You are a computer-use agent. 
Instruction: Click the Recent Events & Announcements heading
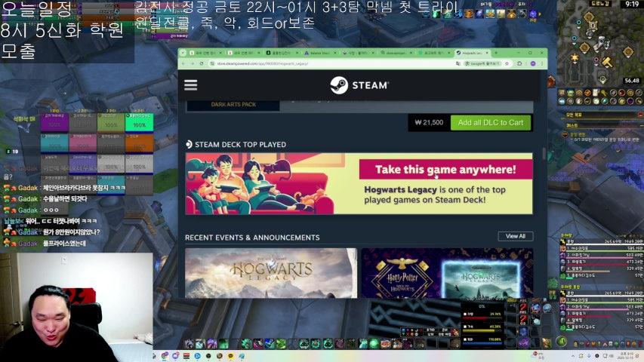coord(252,238)
